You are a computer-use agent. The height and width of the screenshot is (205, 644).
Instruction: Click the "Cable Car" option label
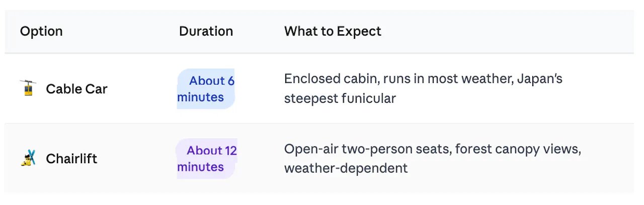point(76,89)
